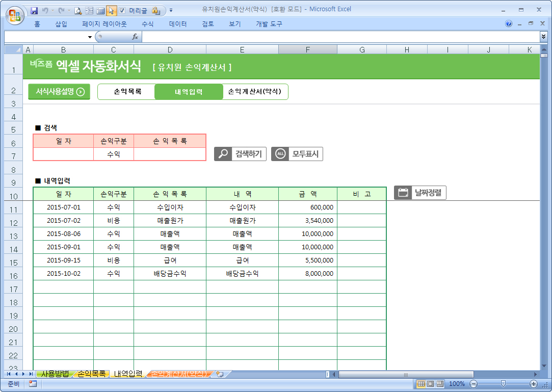Toggle the 머리글 checkbox in toolbar
This screenshot has height=392, width=552.
[122, 10]
